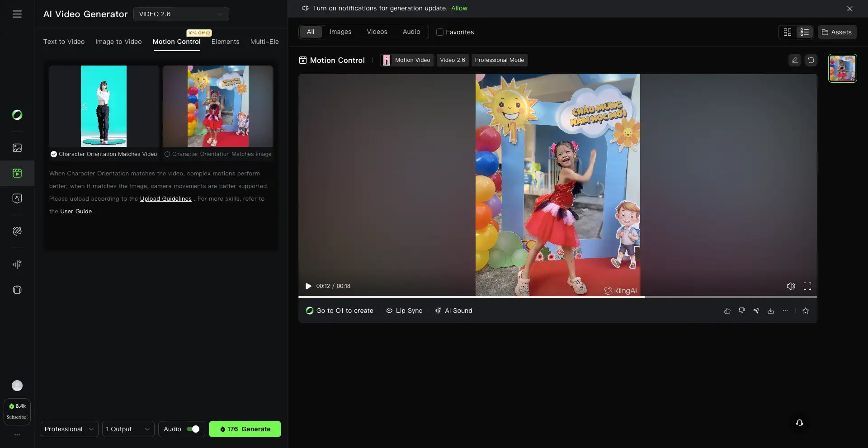Viewport: 868px width, 448px height.
Task: Filter results by the Videos tab
Action: [x=377, y=32]
